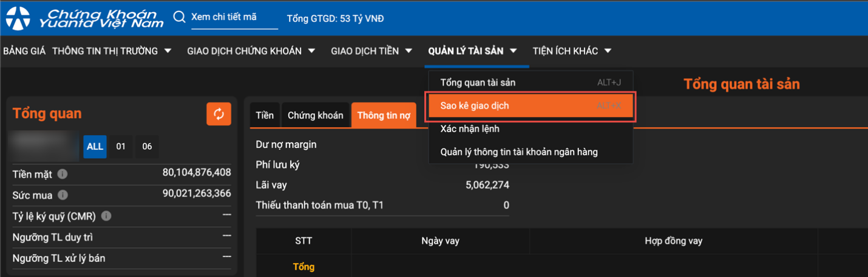Screen dimensions: 868x277
Task: Click the search magnifier icon
Action: pyautogui.click(x=179, y=17)
